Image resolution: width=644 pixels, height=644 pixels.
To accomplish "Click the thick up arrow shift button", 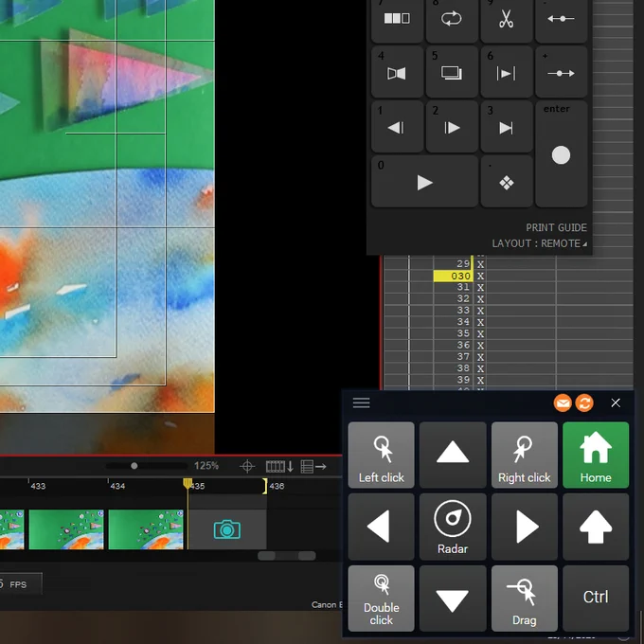I will (x=596, y=527).
